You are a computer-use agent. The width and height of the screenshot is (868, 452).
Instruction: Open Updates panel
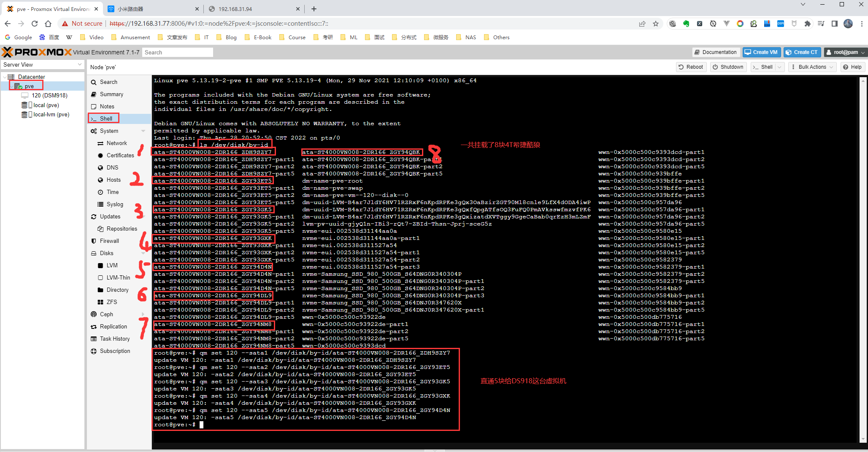(x=119, y=216)
